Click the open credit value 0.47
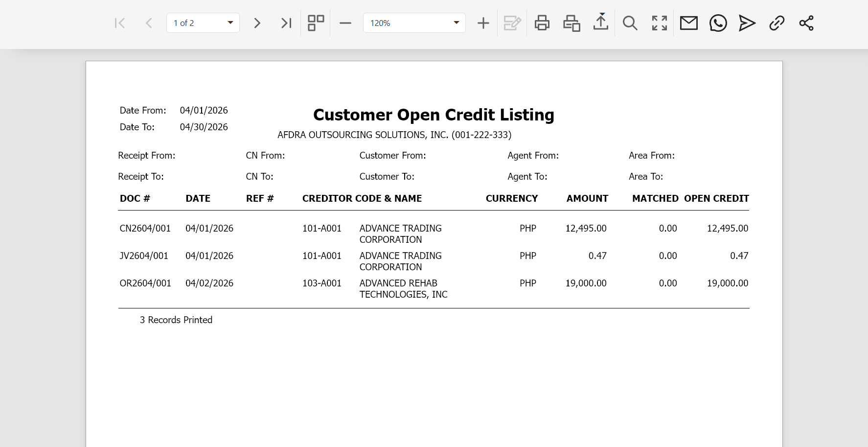Screen dimensions: 868x447 (x=739, y=256)
